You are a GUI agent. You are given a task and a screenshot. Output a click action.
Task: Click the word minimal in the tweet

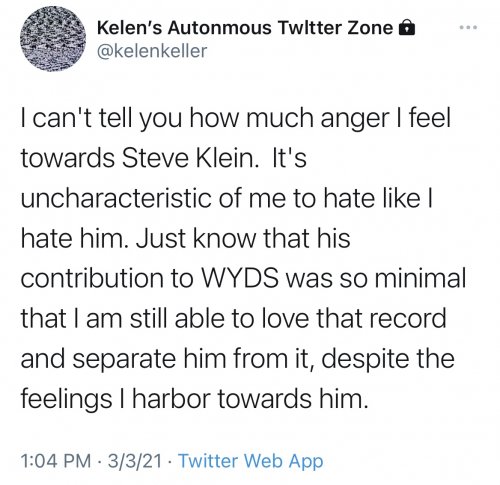coord(420,278)
